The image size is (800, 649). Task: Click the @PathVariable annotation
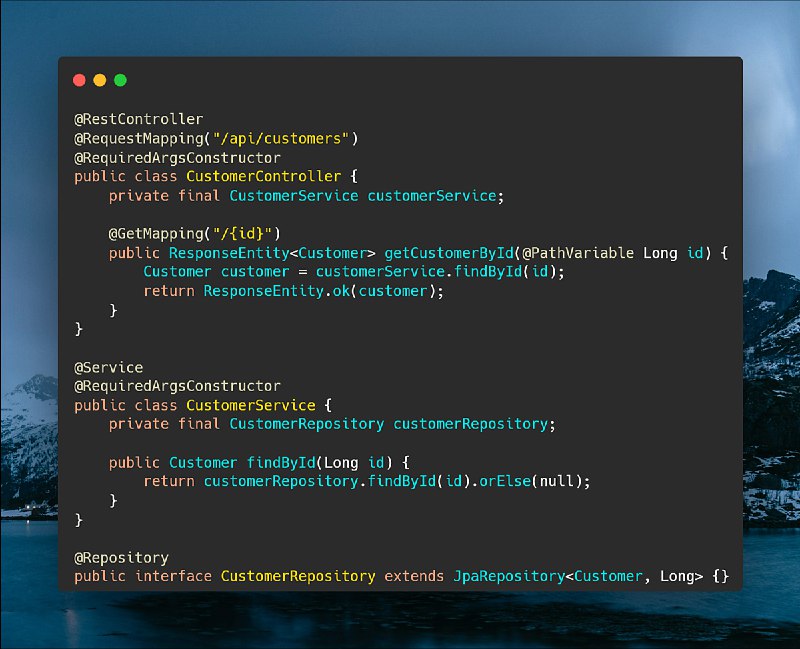pos(578,253)
